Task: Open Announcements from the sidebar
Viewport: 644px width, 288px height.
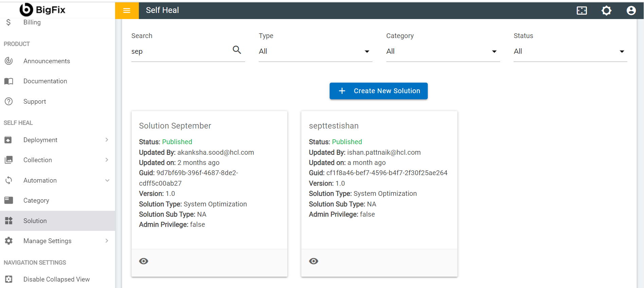Action: [47, 61]
